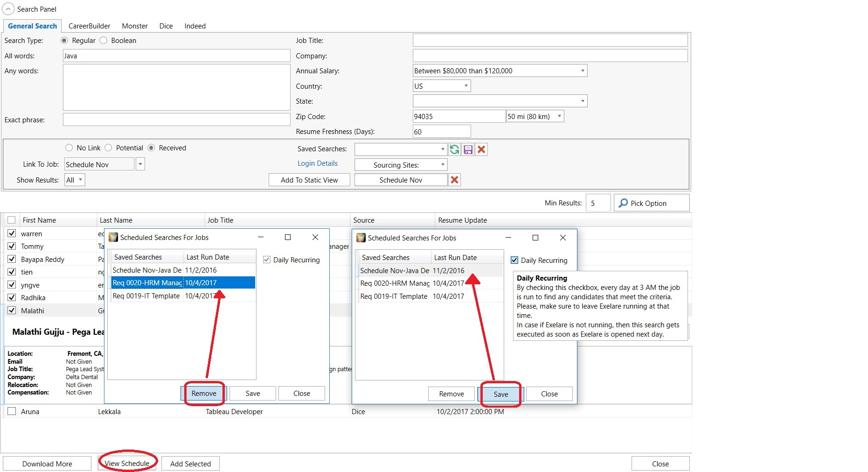The height and width of the screenshot is (472, 868).
Task: Choose the No Link option
Action: [69, 148]
